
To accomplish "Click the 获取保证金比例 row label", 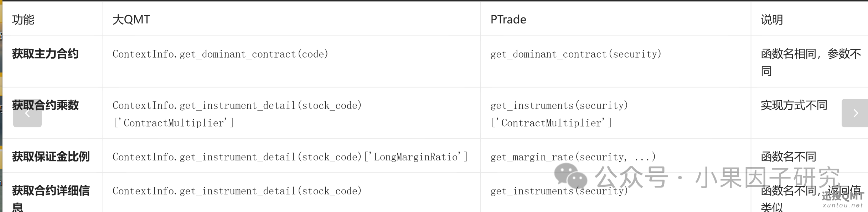I will pos(51,157).
